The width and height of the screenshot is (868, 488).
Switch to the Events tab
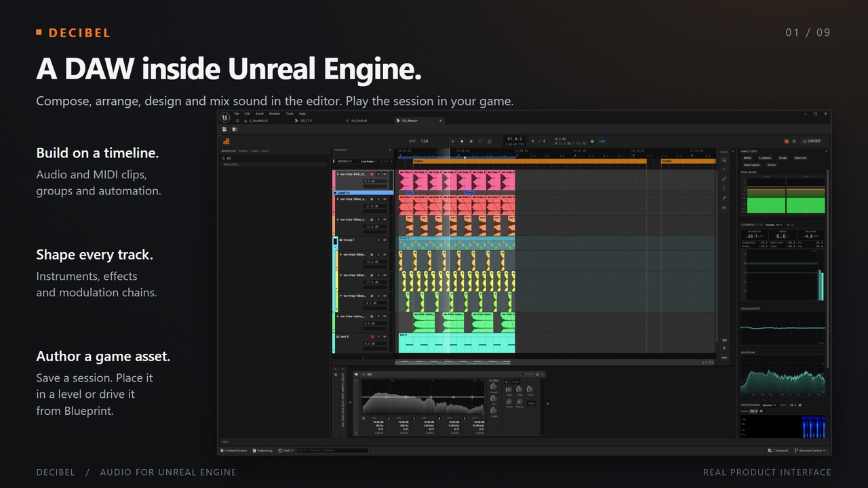(243, 150)
